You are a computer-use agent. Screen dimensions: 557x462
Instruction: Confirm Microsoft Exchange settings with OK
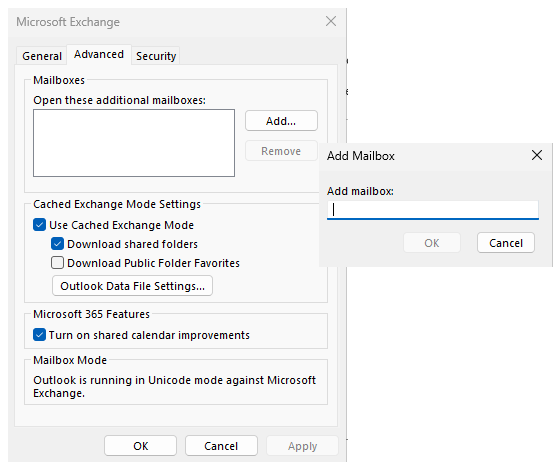(x=140, y=446)
